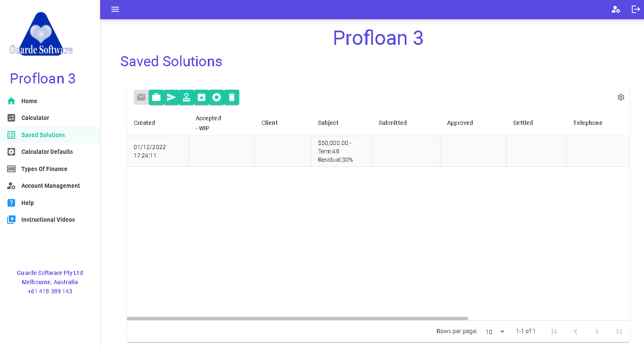Image resolution: width=644 pixels, height=347 pixels.
Task: Sort by the Client column header
Action: [269, 123]
